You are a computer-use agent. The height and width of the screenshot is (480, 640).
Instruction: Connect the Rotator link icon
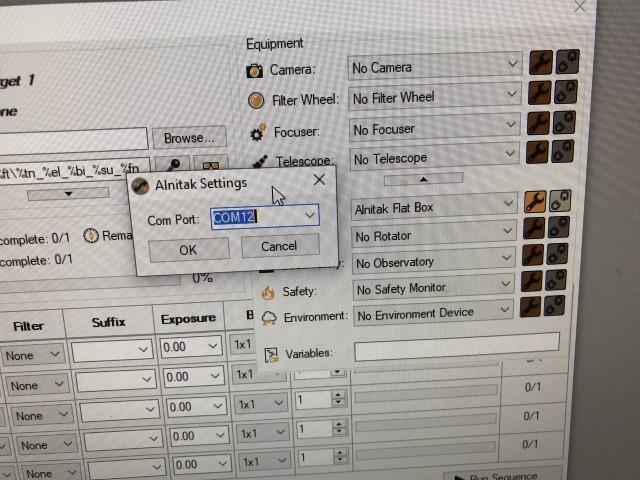[558, 227]
